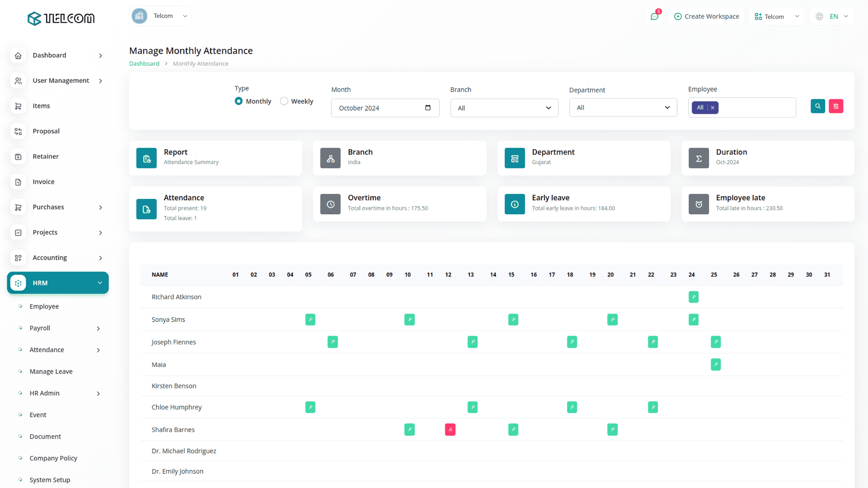
Task: Click the red reset filter icon
Action: click(836, 106)
